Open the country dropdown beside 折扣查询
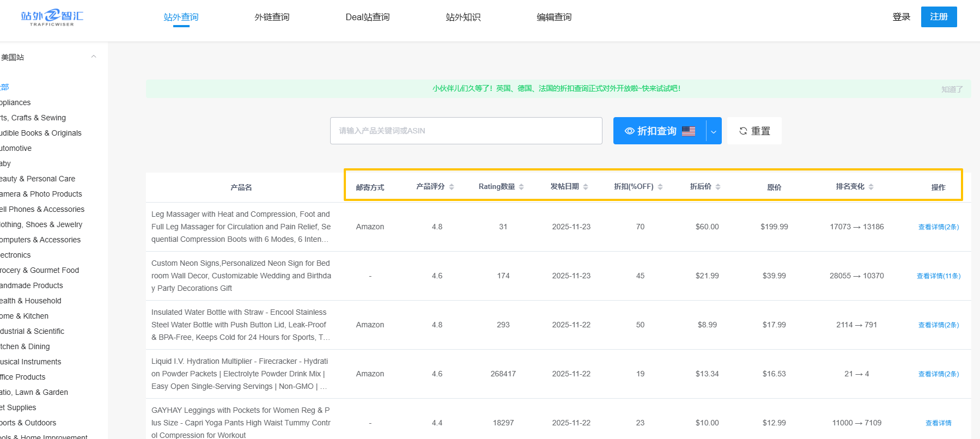 coord(714,131)
